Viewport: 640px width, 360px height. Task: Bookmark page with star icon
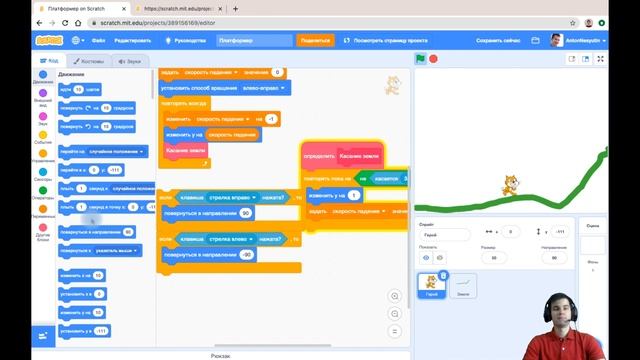pyautogui.click(x=573, y=23)
